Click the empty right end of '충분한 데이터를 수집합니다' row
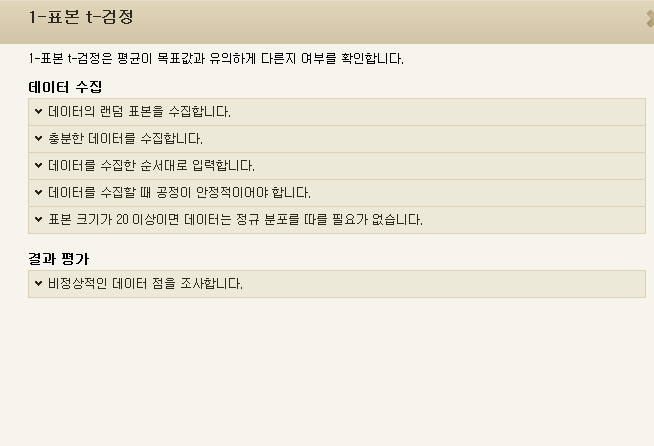Image resolution: width=654 pixels, height=446 pixels. coord(500,139)
